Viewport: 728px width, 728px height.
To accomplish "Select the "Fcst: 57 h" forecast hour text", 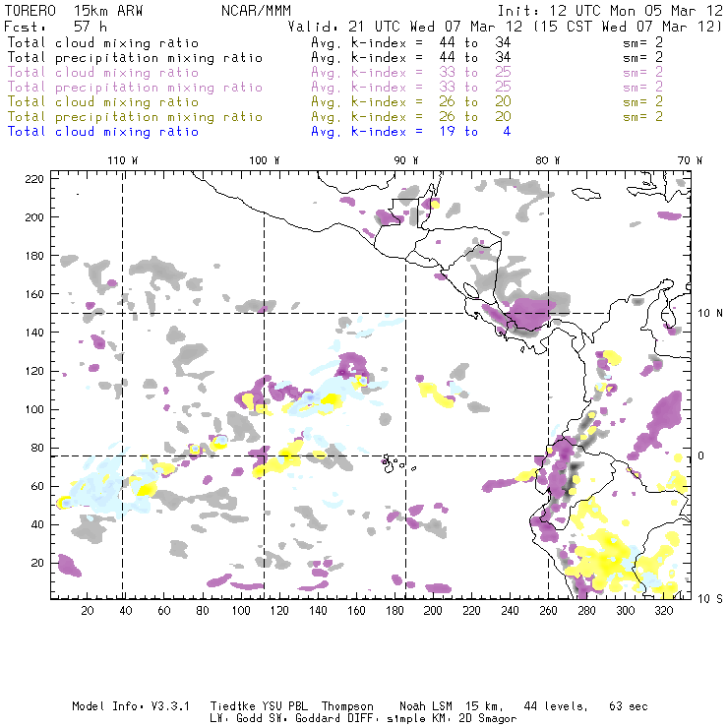I will 55,27.
